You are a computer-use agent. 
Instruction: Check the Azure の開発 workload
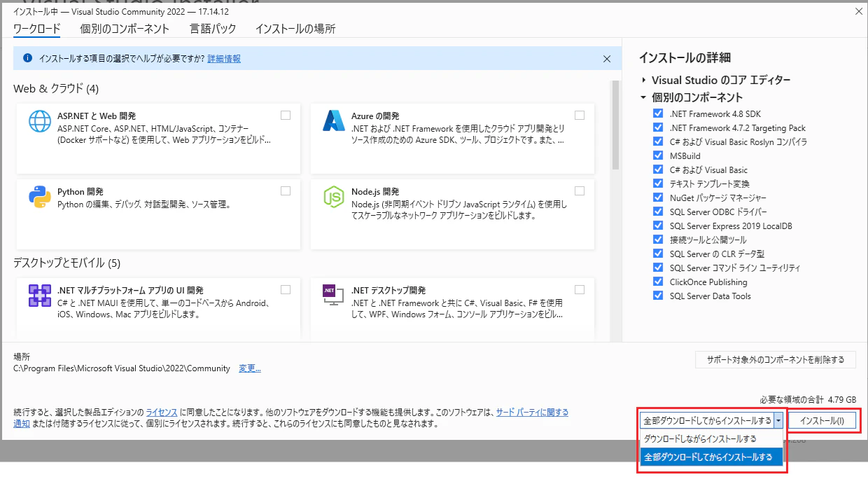coord(580,116)
